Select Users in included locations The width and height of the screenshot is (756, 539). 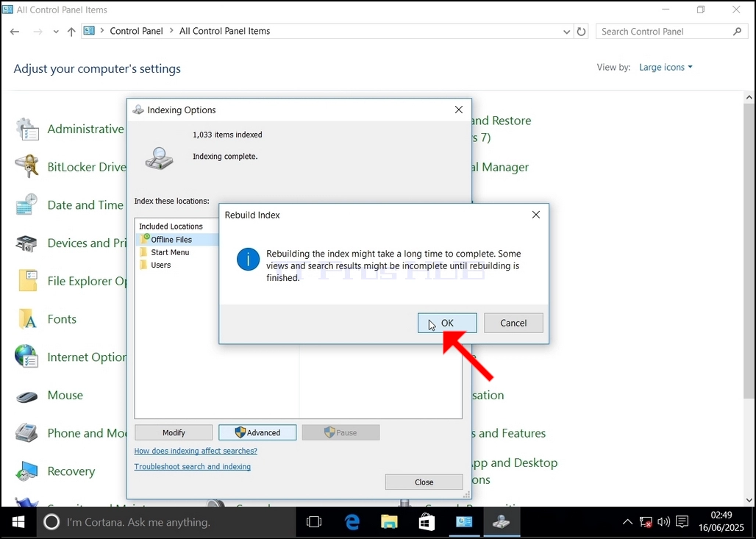pos(160,265)
